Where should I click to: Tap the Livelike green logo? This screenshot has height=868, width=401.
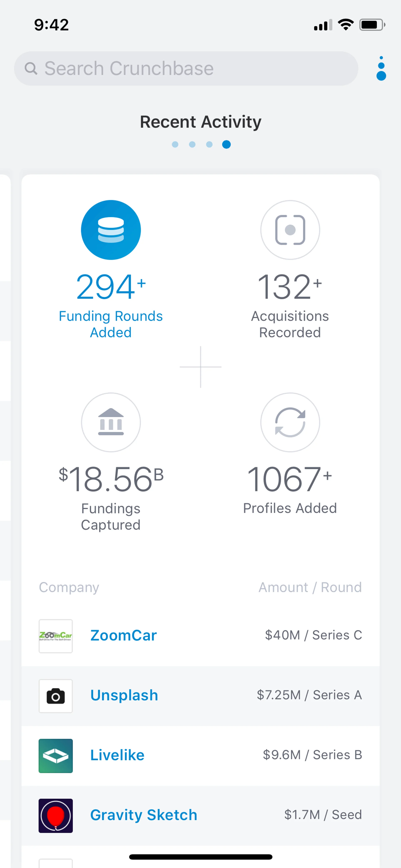tap(56, 756)
